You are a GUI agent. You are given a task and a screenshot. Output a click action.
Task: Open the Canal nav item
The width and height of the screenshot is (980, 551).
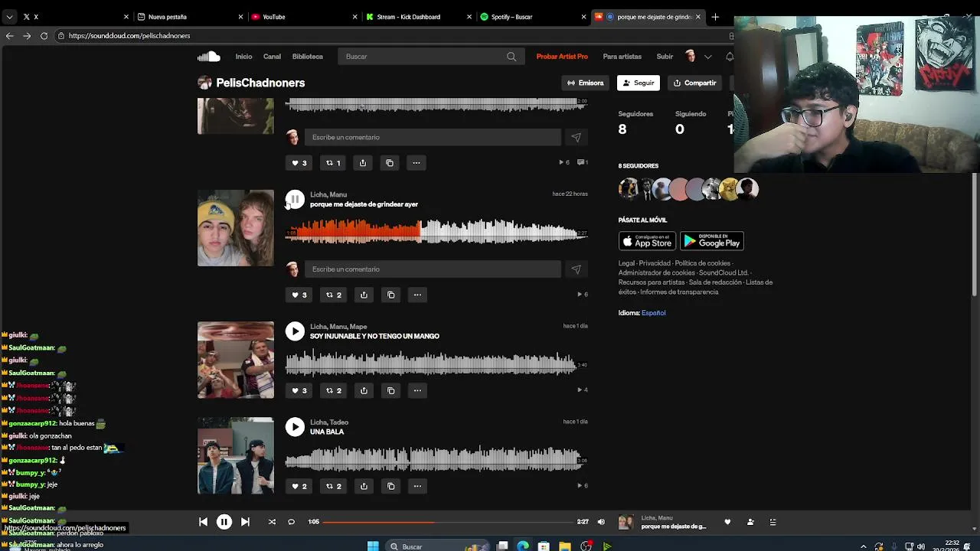(x=272, y=57)
